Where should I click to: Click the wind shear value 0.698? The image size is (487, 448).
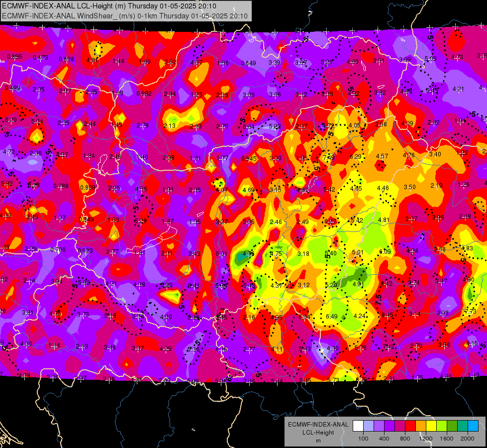pyautogui.click(x=67, y=59)
